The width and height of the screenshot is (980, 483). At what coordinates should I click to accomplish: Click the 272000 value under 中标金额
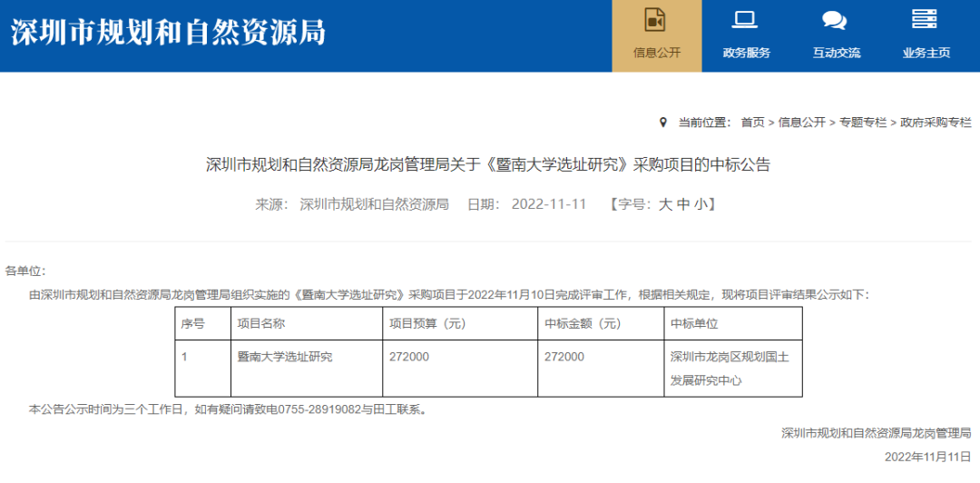pyautogui.click(x=563, y=357)
